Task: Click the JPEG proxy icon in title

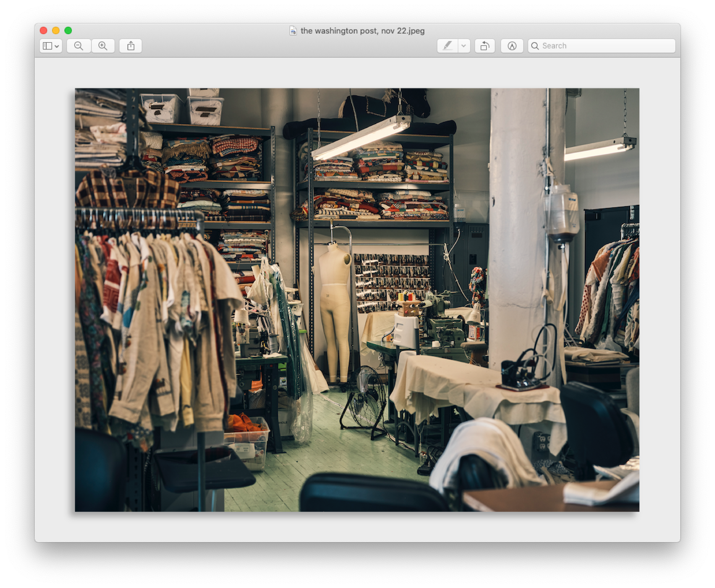Action: [293, 31]
